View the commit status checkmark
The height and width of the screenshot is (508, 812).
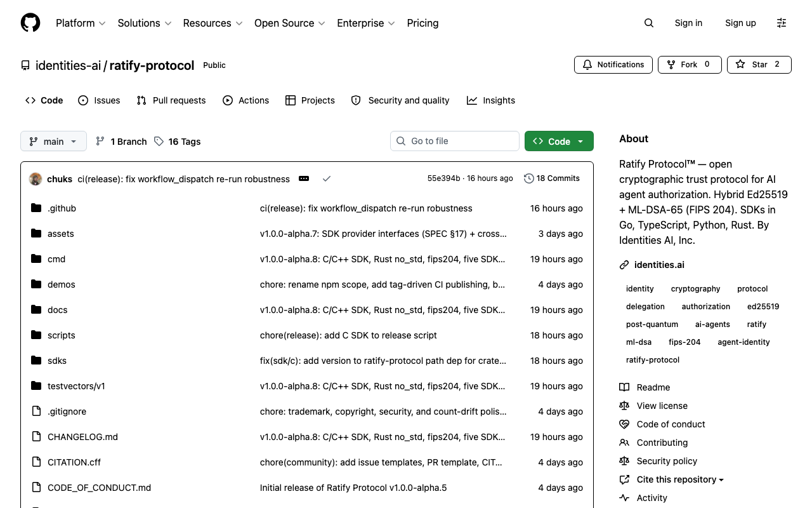point(327,178)
